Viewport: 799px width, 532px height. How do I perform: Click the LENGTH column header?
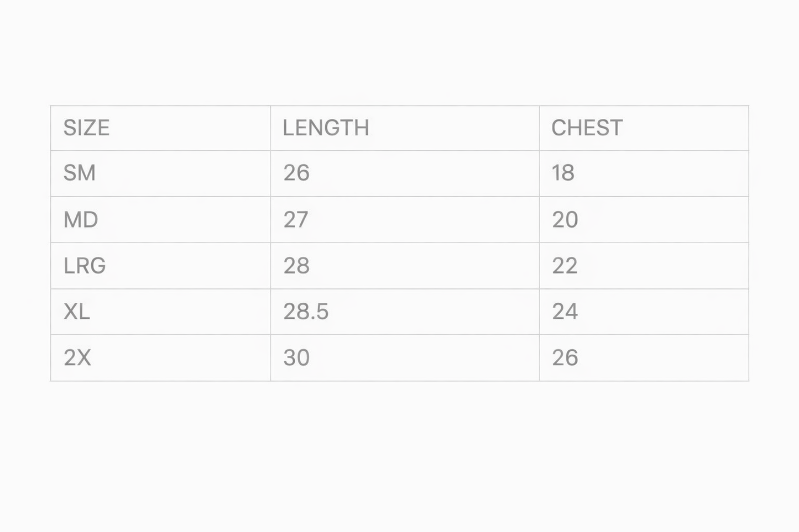[326, 128]
